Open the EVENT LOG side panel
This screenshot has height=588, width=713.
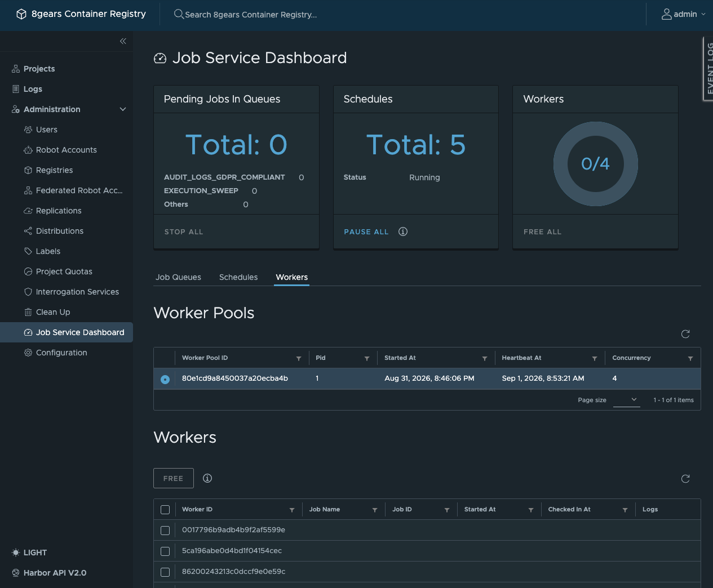pyautogui.click(x=708, y=69)
